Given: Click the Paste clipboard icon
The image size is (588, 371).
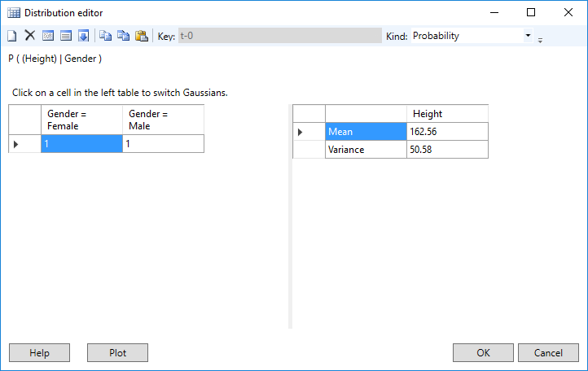Looking at the screenshot, I should 142,36.
